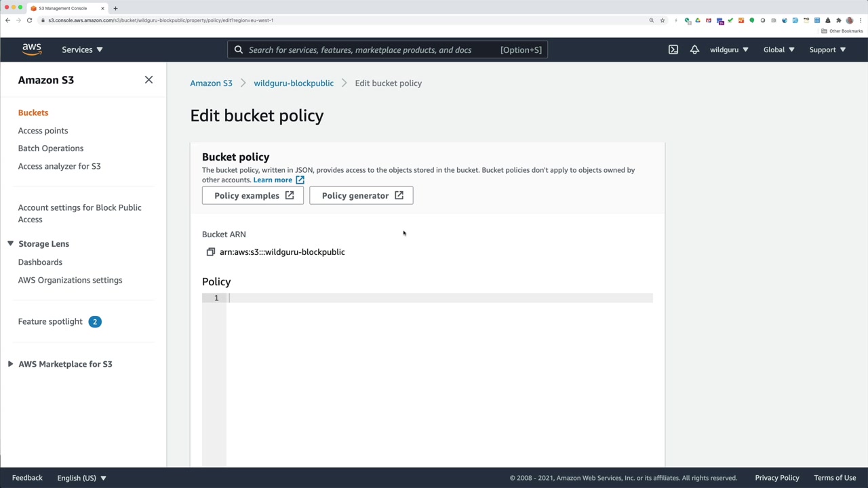The image size is (868, 488).
Task: Expand AWS Marketplace for S3 section
Action: (10, 364)
